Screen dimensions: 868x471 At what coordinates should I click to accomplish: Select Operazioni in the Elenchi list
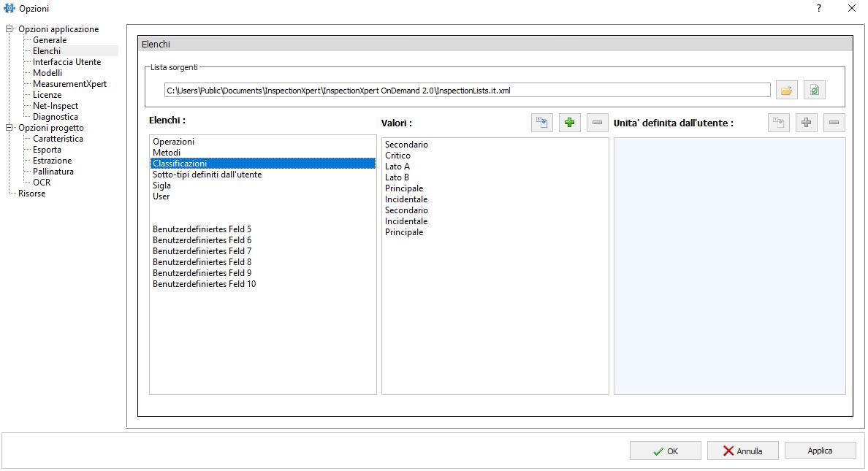pos(263,142)
